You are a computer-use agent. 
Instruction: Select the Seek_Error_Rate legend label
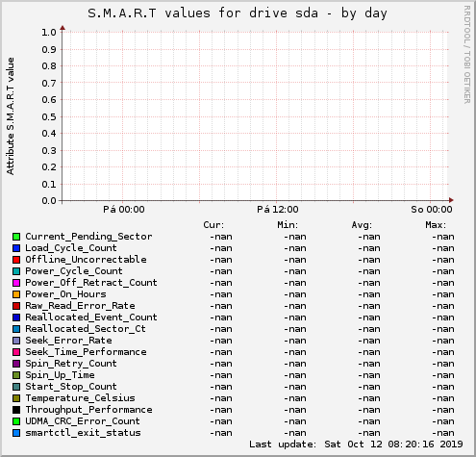(x=68, y=341)
